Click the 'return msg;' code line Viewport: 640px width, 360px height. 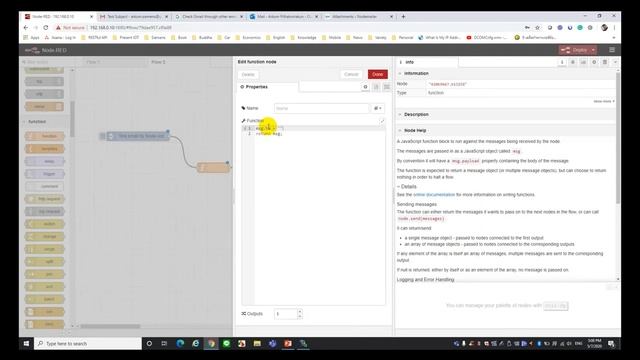pyautogui.click(x=269, y=133)
